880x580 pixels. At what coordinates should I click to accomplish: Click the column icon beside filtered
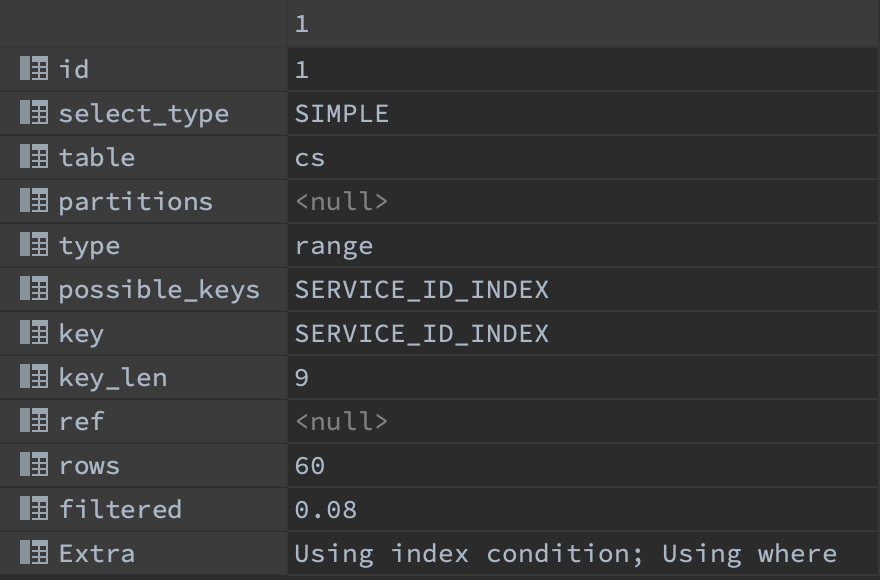34,509
